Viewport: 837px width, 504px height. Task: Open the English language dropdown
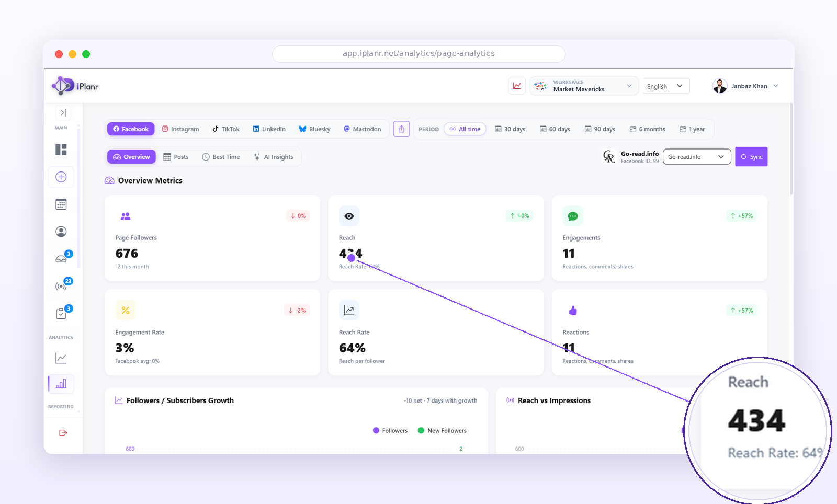click(x=666, y=86)
